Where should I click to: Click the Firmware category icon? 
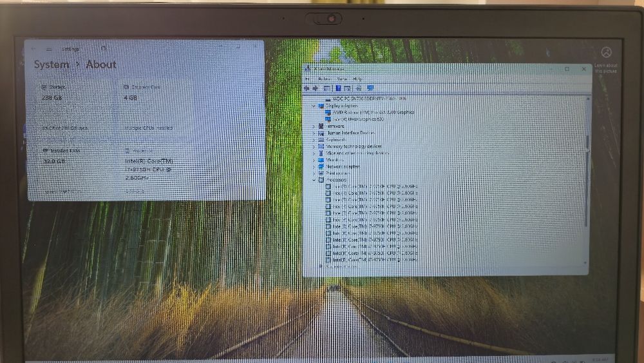coord(321,126)
